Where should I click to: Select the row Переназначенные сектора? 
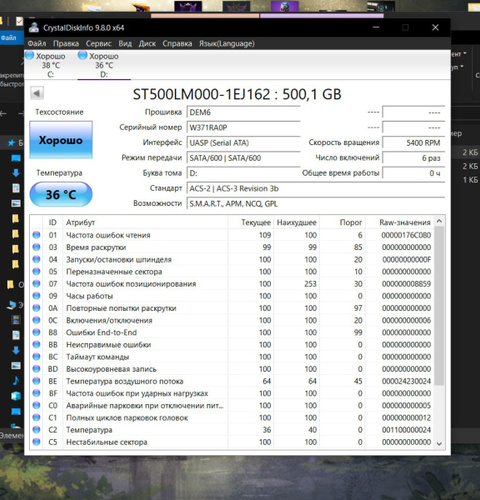pos(232,271)
